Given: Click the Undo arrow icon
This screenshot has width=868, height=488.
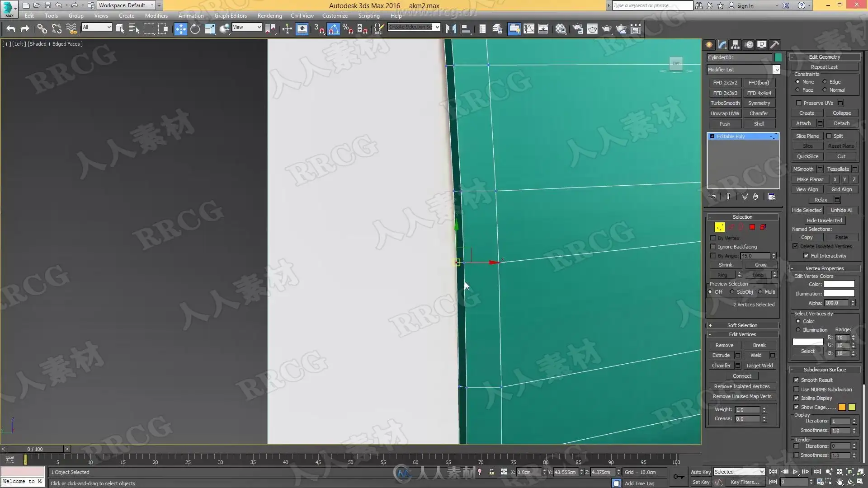Looking at the screenshot, I should click(x=11, y=29).
